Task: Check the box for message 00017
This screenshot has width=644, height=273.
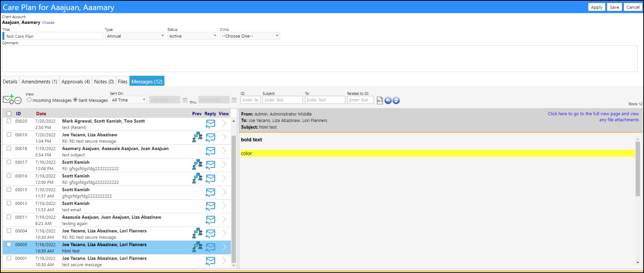Action: (x=9, y=162)
